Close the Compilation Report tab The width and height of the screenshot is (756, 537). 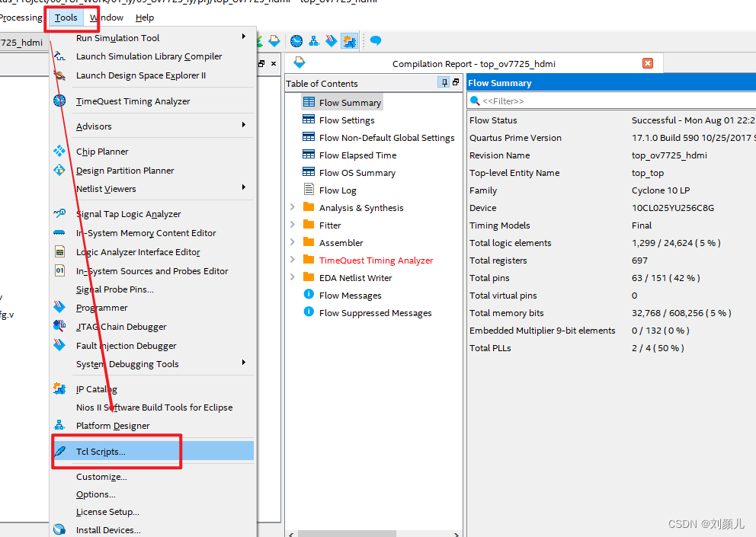pyautogui.click(x=648, y=63)
